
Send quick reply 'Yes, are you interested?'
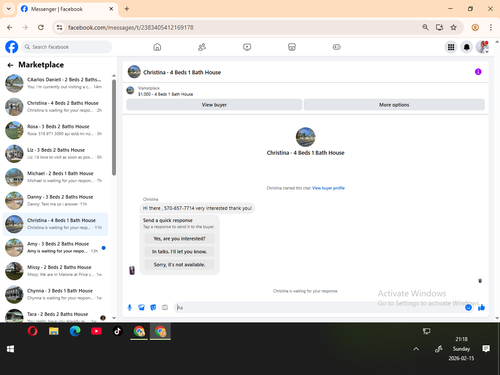[x=179, y=239]
